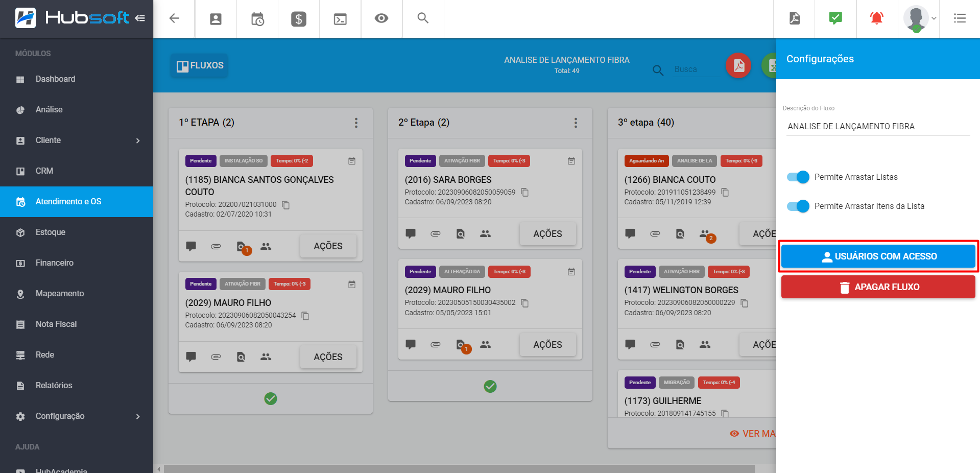
Task: Click Descrição do Fluxo text field
Action: [x=878, y=126]
